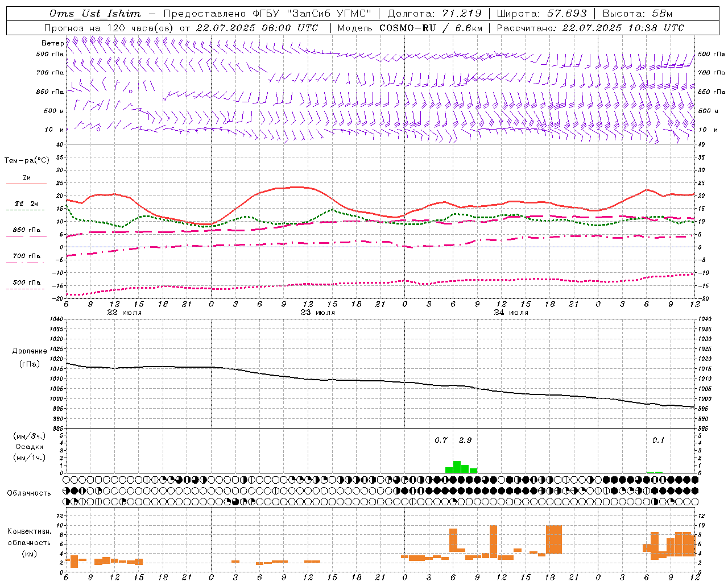Click the Долгота: 71.219 value
The width and height of the screenshot is (728, 582).
[434, 14]
